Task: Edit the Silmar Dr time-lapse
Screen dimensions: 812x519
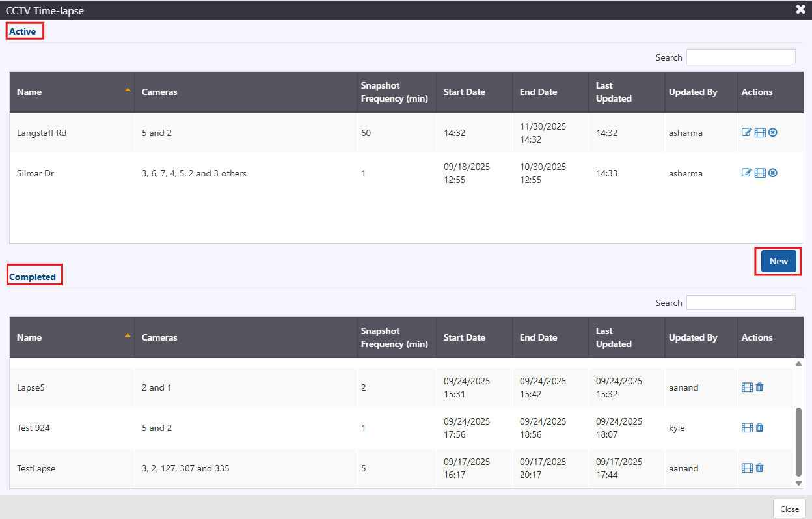Action: click(x=747, y=173)
